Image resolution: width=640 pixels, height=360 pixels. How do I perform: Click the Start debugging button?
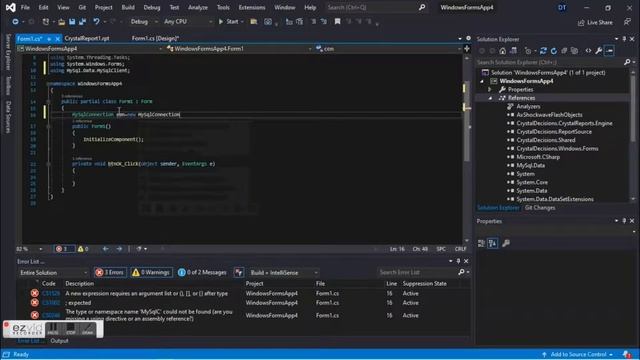(x=231, y=22)
